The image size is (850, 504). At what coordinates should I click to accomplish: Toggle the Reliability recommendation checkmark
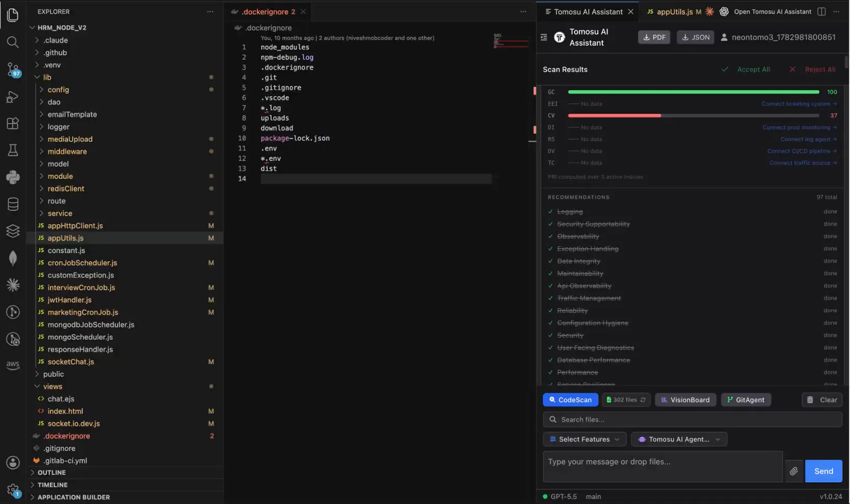point(551,311)
